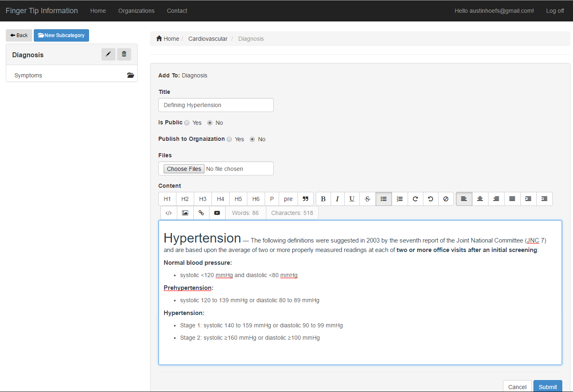
Task: Delete the Diagnosis category with trash icon
Action: pos(124,54)
